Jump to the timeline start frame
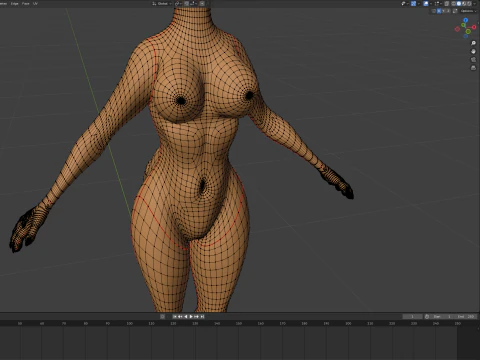 175,316
